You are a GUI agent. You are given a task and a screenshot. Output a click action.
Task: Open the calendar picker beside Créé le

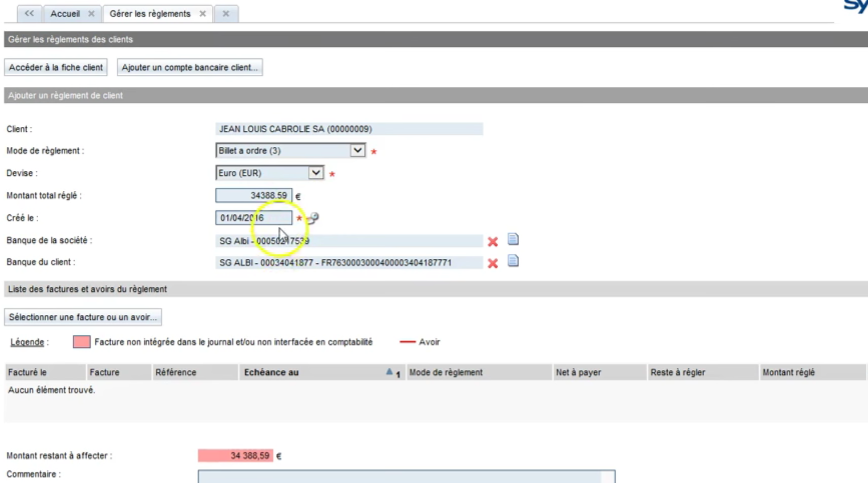click(x=313, y=218)
